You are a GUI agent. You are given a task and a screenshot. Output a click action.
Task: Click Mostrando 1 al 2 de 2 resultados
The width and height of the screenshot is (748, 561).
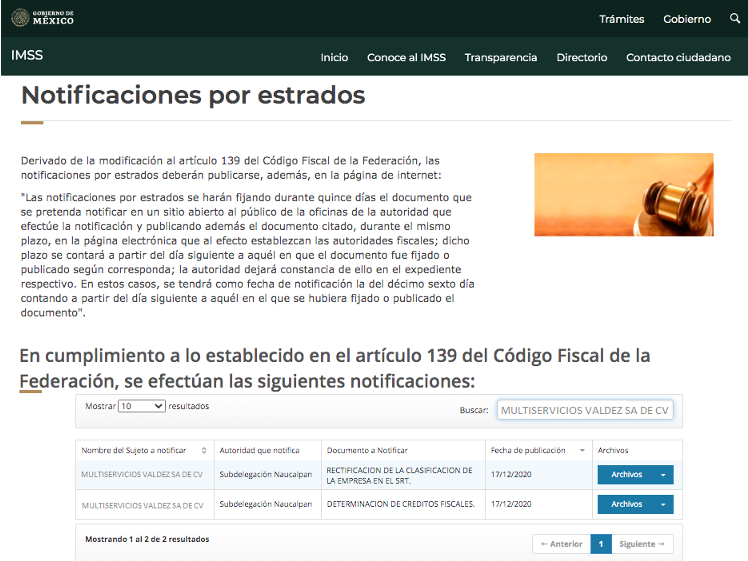pos(147,539)
